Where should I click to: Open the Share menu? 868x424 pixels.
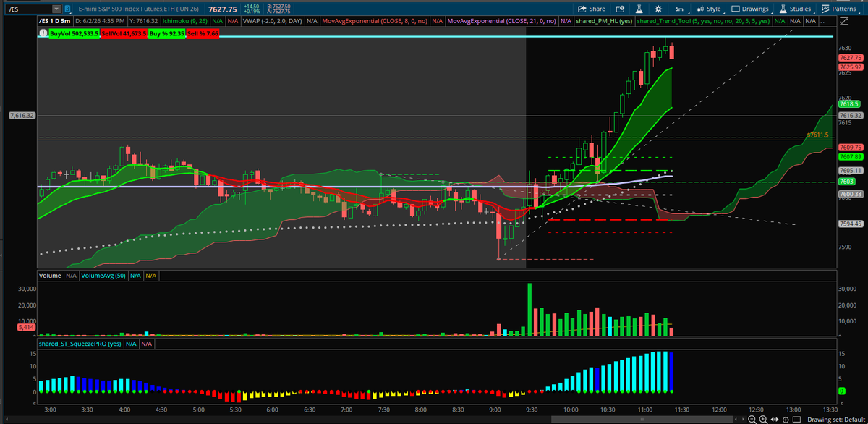[592, 9]
